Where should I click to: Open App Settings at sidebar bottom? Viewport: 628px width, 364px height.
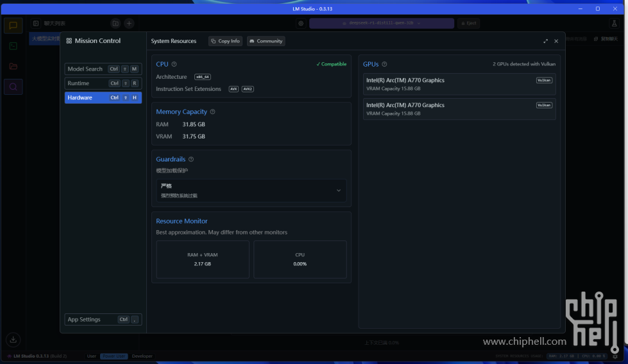tap(103, 319)
